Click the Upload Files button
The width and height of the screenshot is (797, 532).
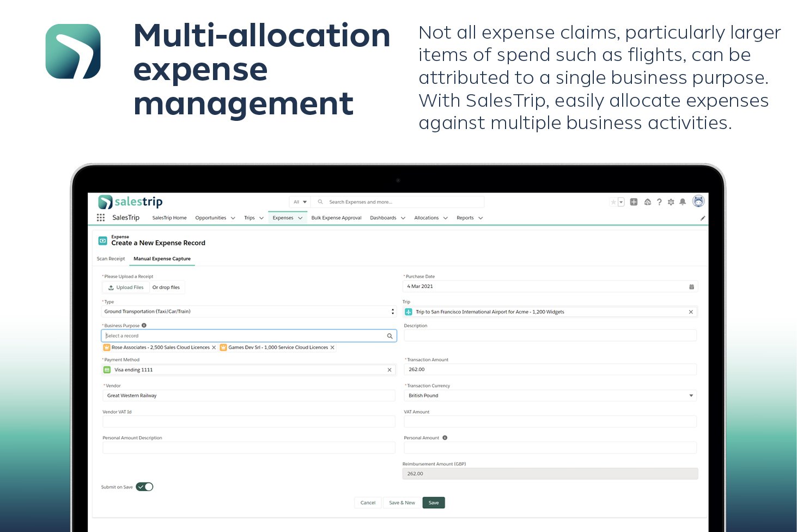(x=126, y=288)
